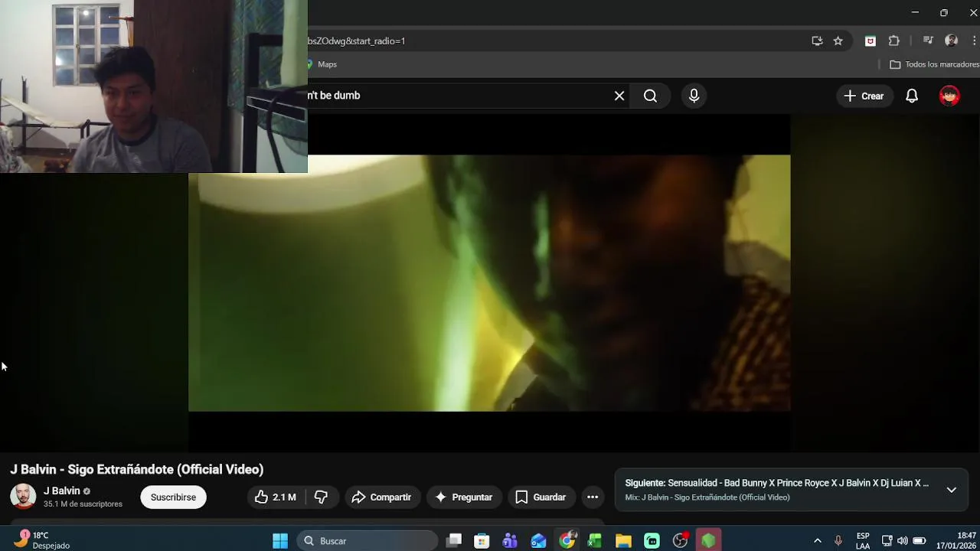
Task: Open the Chrome profile avatar
Action: click(952, 41)
